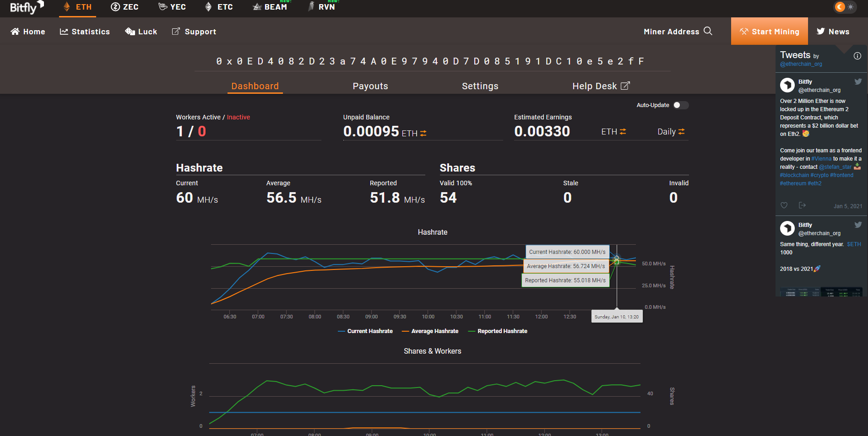The height and width of the screenshot is (436, 868).
Task: Open the Tweets info icon
Action: coord(857,56)
